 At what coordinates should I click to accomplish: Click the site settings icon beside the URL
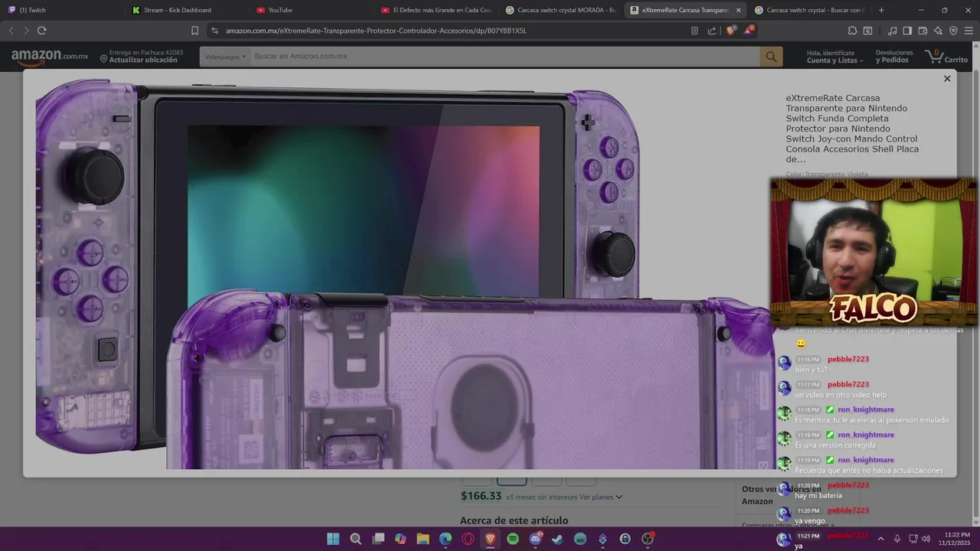pos(214,31)
